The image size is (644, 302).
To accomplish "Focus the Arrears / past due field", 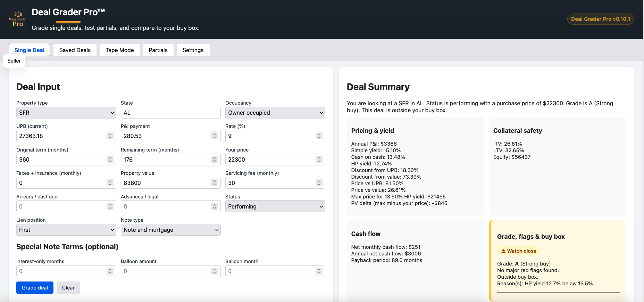I will (x=66, y=206).
